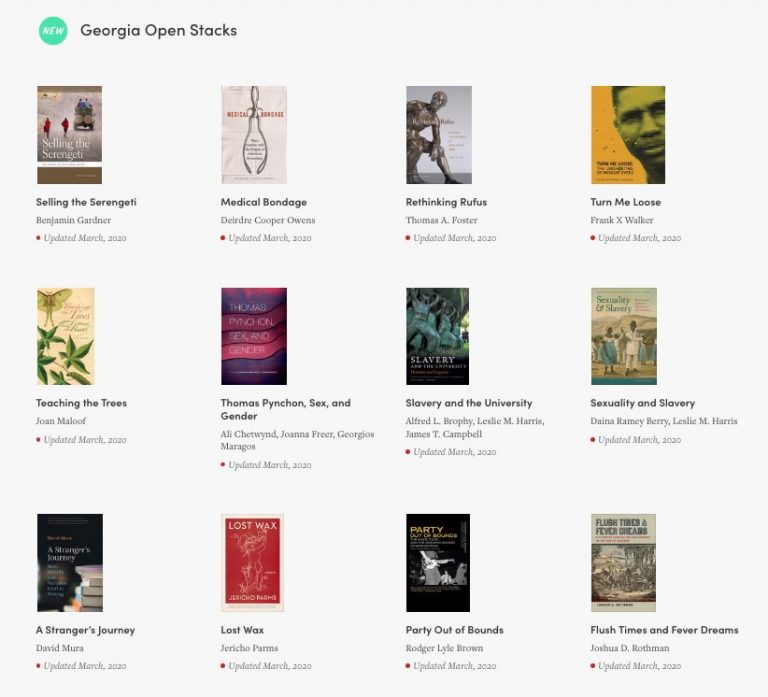Open the Party Out of Bounds cover

pos(437,563)
